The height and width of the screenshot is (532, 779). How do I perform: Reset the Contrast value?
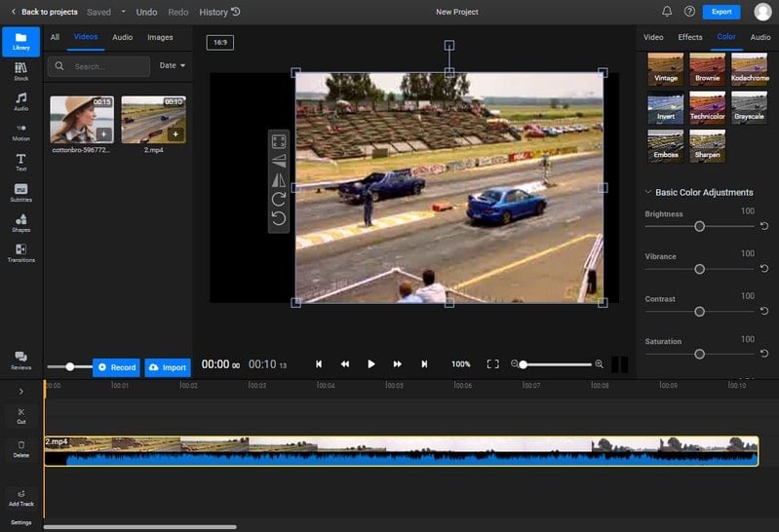tap(764, 311)
